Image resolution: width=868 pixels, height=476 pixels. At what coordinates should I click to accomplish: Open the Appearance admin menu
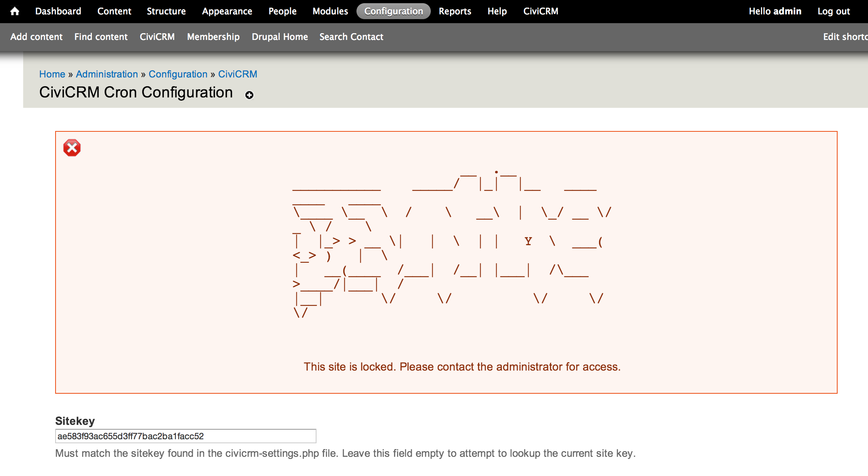(x=227, y=11)
